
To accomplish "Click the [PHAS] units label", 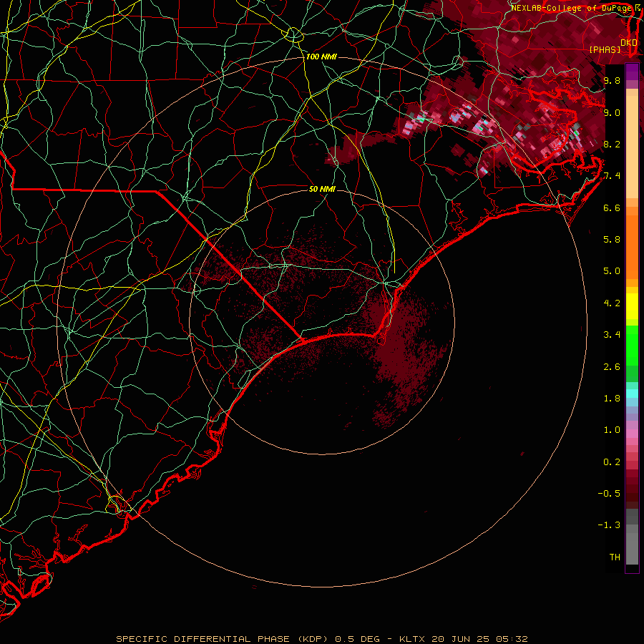I will tap(605, 49).
